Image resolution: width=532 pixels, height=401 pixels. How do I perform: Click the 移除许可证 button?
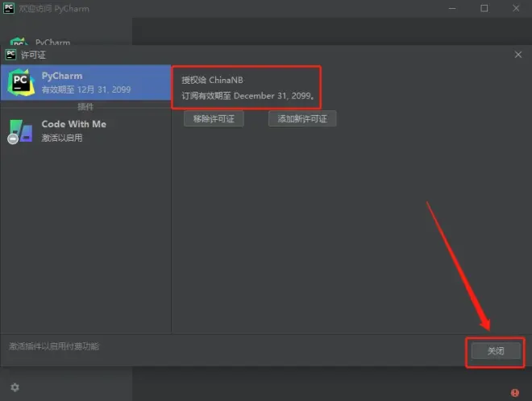[214, 118]
